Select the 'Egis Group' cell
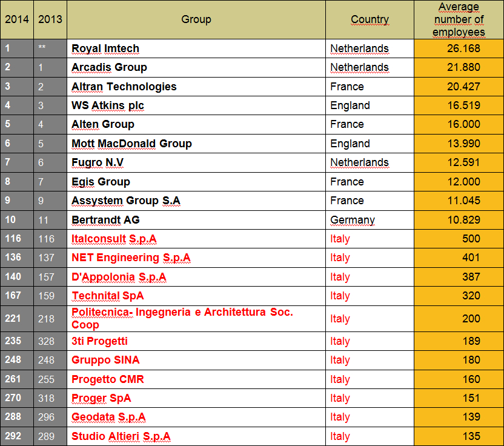Screen dimensions: 504x446 196,182
